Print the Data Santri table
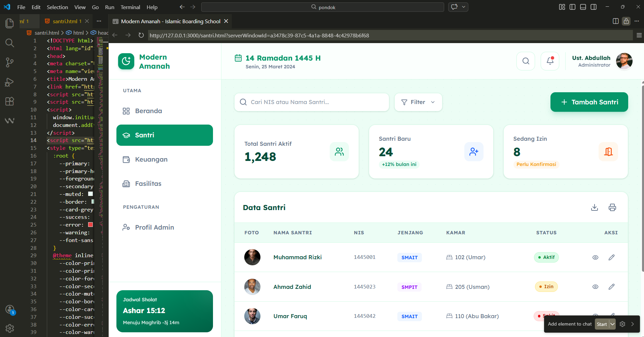The width and height of the screenshot is (644, 337). [x=612, y=207]
